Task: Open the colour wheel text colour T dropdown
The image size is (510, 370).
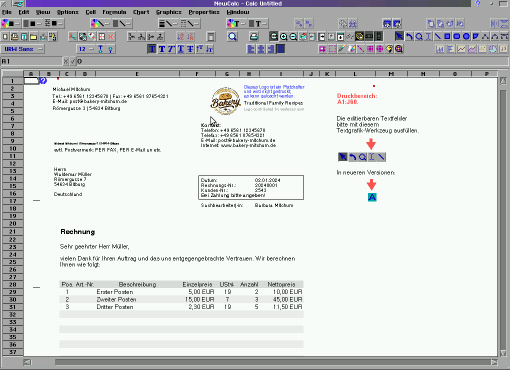Action: point(236,24)
